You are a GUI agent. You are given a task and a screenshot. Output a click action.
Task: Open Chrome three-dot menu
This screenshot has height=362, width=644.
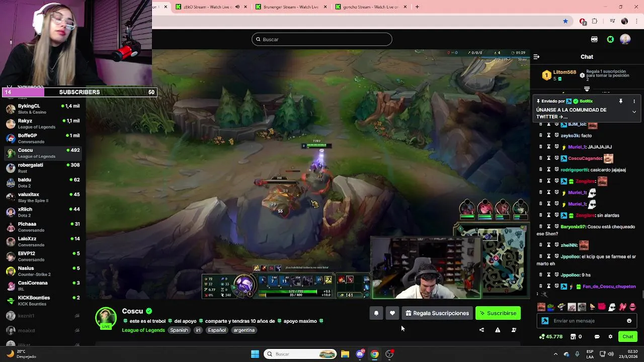coord(636,21)
